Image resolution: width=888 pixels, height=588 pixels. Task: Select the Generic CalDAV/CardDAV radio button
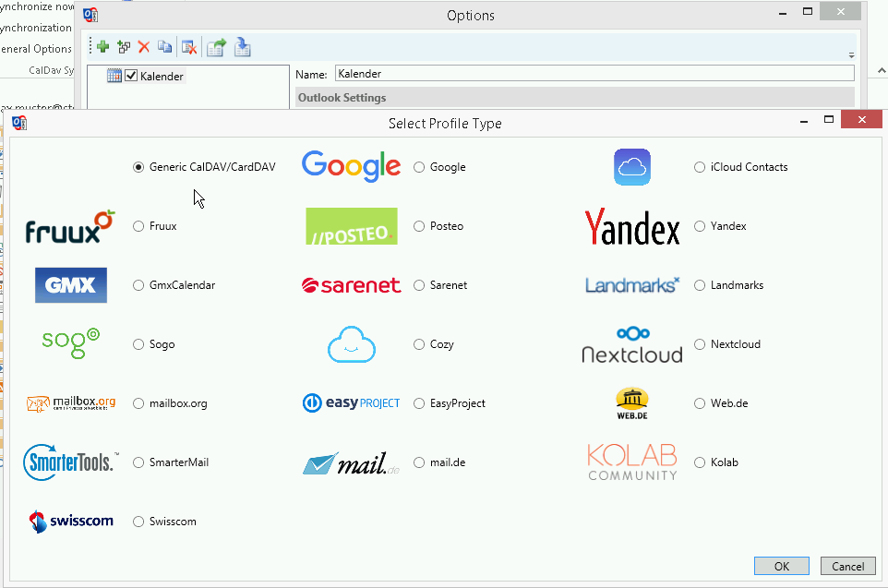(x=138, y=167)
